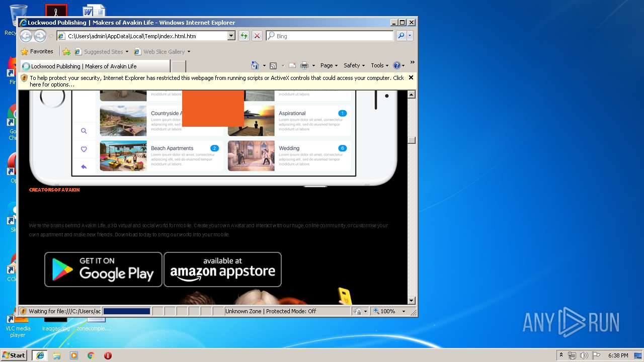Viewport: 644px width, 362px height.
Task: Expand the Home button dropdown arrow
Action: pos(264,65)
